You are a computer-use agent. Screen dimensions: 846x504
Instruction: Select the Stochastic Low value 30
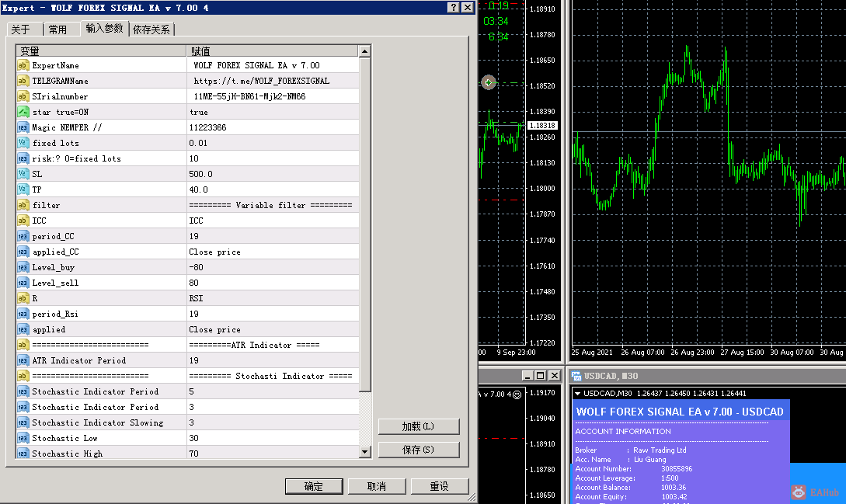click(273, 438)
